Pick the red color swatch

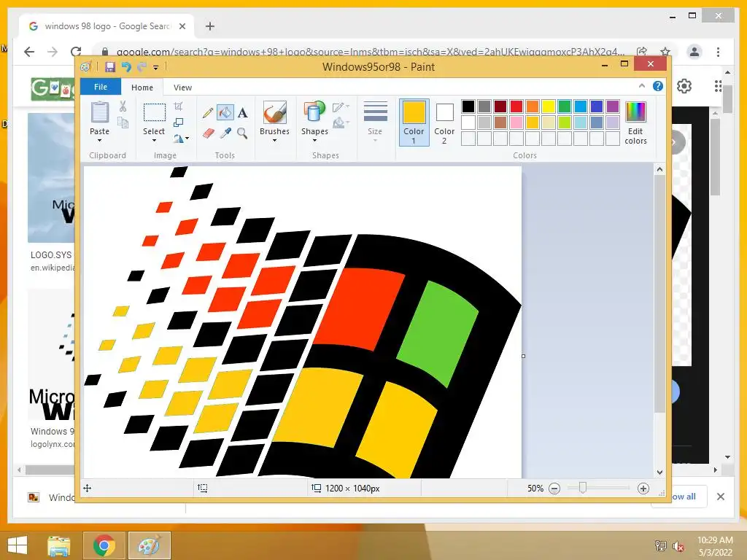[x=516, y=106]
